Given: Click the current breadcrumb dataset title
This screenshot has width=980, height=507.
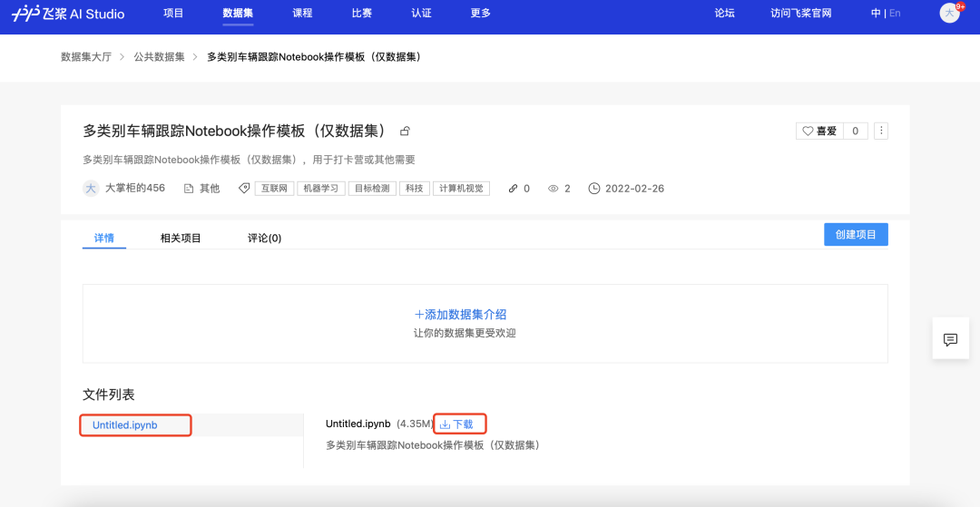Looking at the screenshot, I should point(314,57).
